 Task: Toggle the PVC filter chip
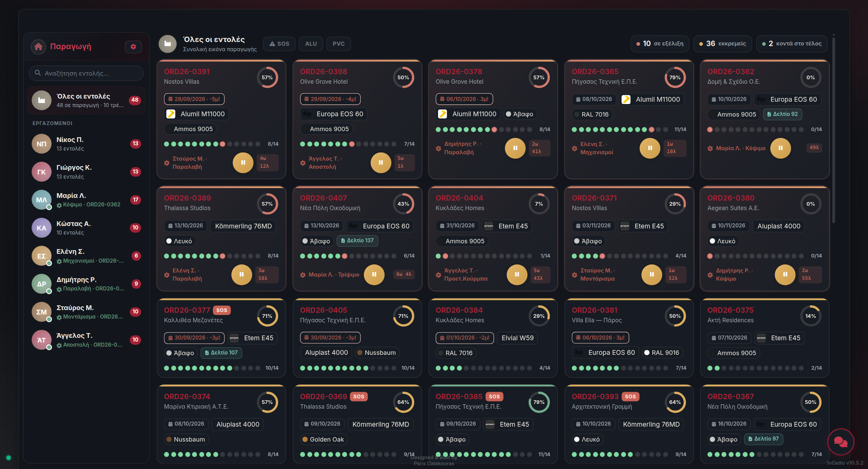338,44
